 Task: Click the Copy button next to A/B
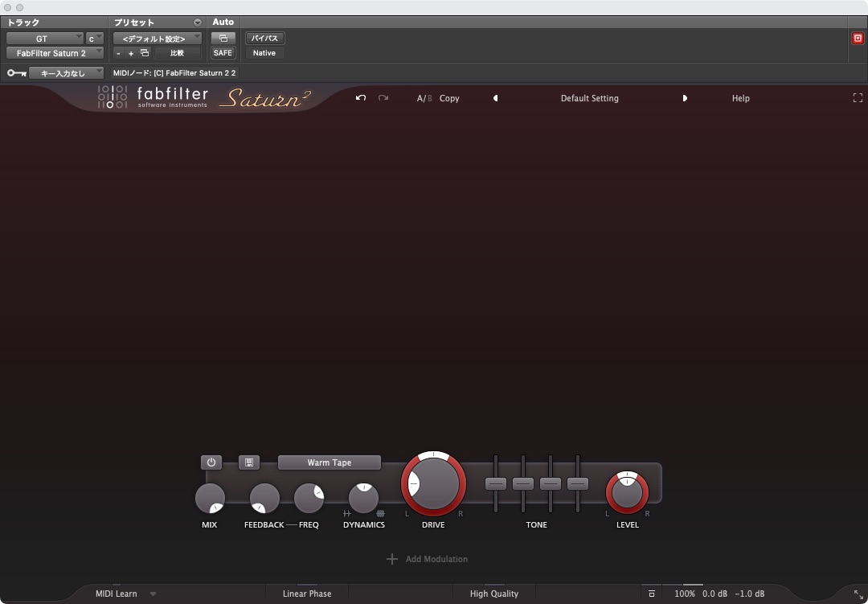[449, 98]
